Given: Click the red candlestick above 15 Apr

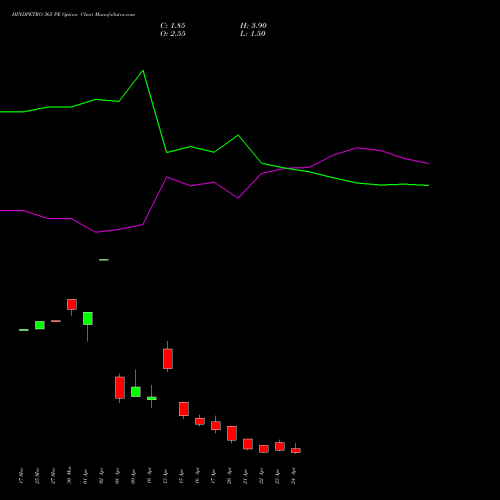Looking at the screenshot, I should point(184,409).
